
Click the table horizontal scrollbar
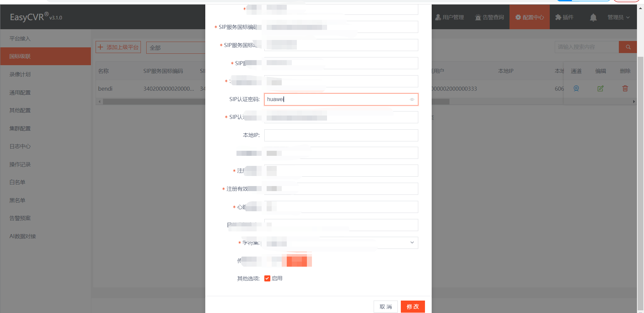(154, 101)
